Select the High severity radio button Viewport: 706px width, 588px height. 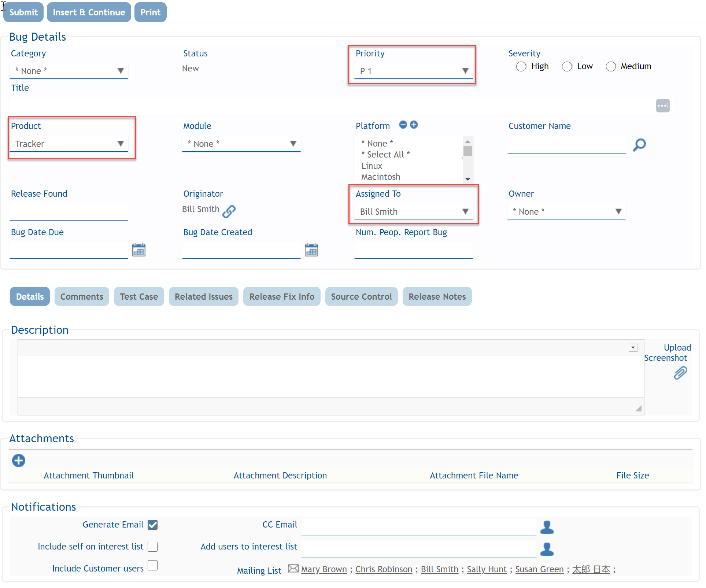coord(521,67)
